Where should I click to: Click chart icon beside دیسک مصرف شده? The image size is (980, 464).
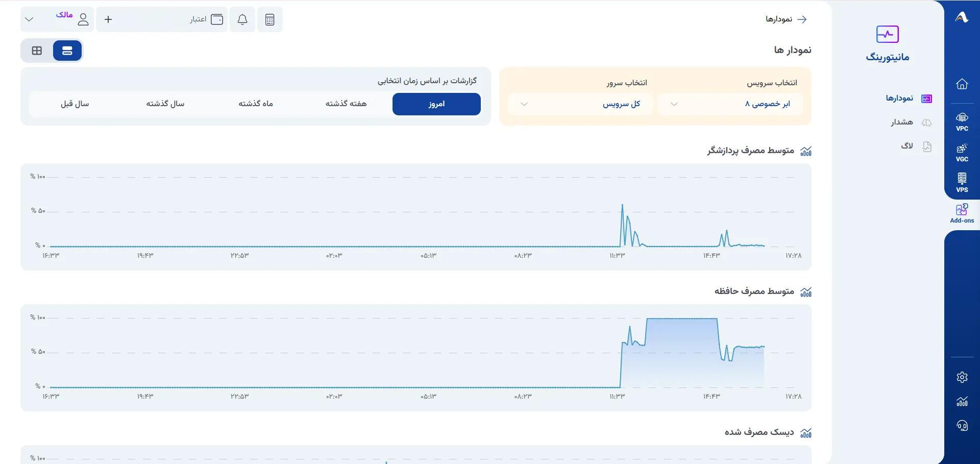[806, 433]
